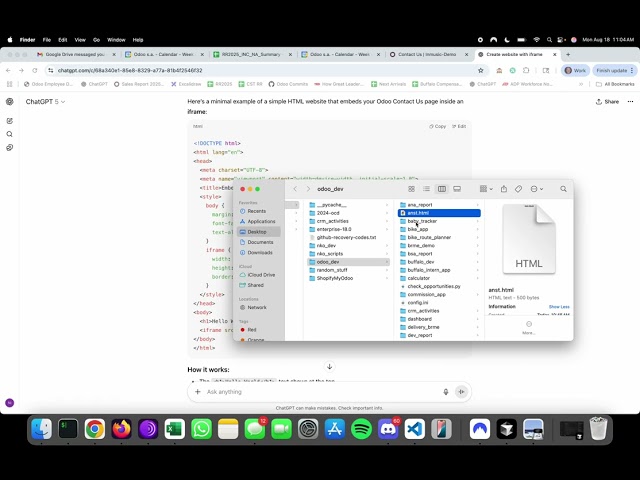Image resolution: width=640 pixels, height=480 pixels.
Task: Switch Finder to gallery view
Action: click(457, 189)
